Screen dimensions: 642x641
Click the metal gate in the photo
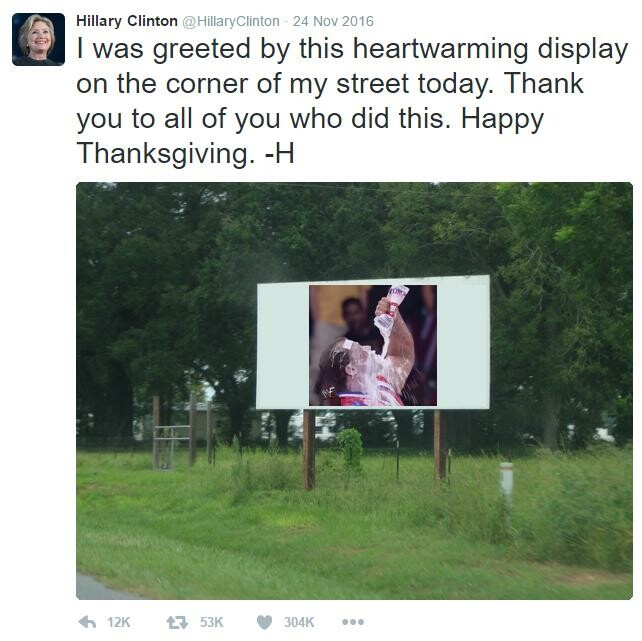172,447
